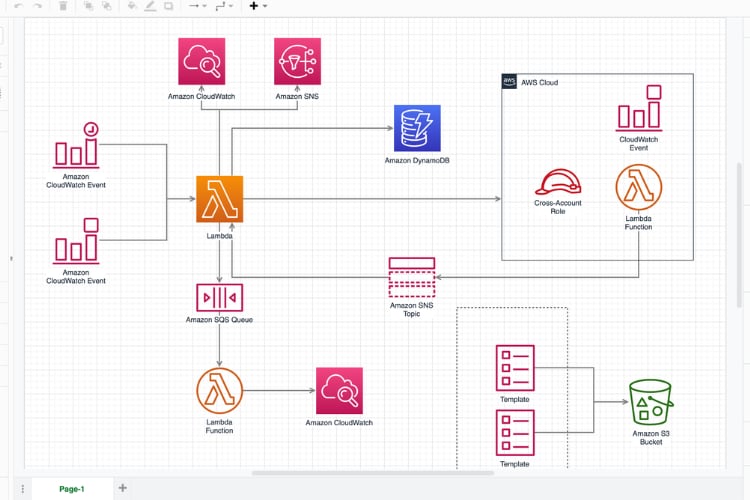Image resolution: width=750 pixels, height=500 pixels.
Task: Open the connection arrow style dropdown
Action: point(197,6)
